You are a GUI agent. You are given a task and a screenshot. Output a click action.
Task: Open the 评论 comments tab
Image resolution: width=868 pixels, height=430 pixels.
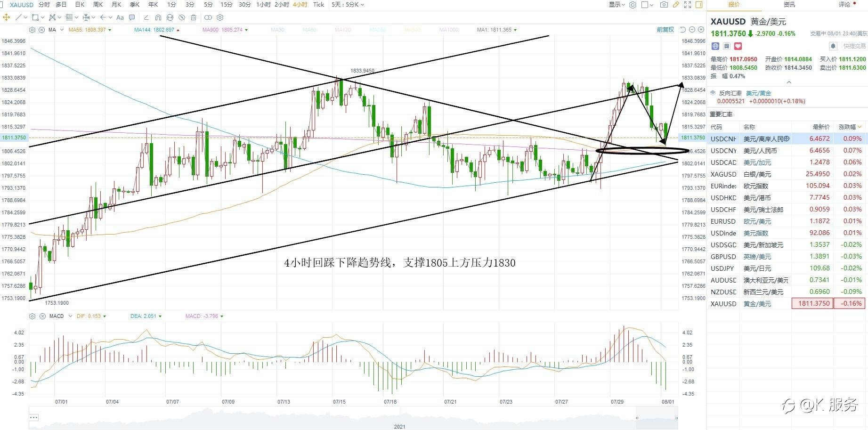tap(844, 5)
